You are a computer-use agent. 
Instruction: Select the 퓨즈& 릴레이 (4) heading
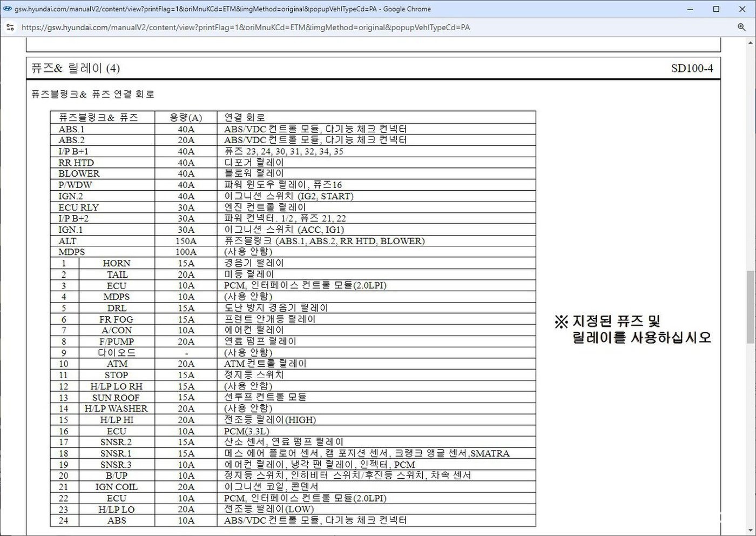(76, 68)
